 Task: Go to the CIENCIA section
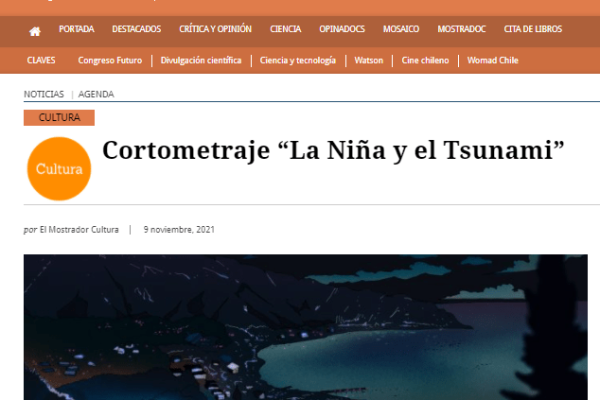(285, 29)
